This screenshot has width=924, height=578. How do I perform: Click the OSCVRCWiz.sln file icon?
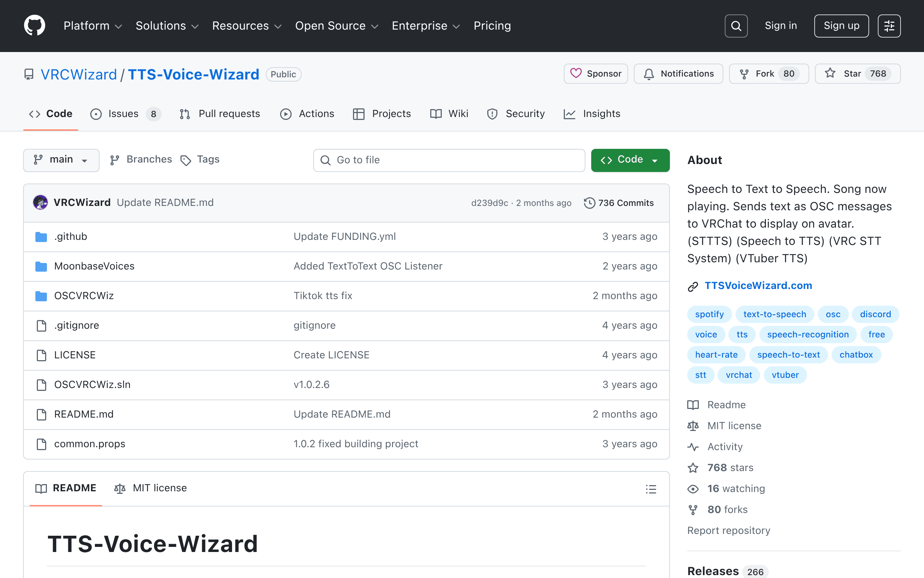(x=41, y=385)
